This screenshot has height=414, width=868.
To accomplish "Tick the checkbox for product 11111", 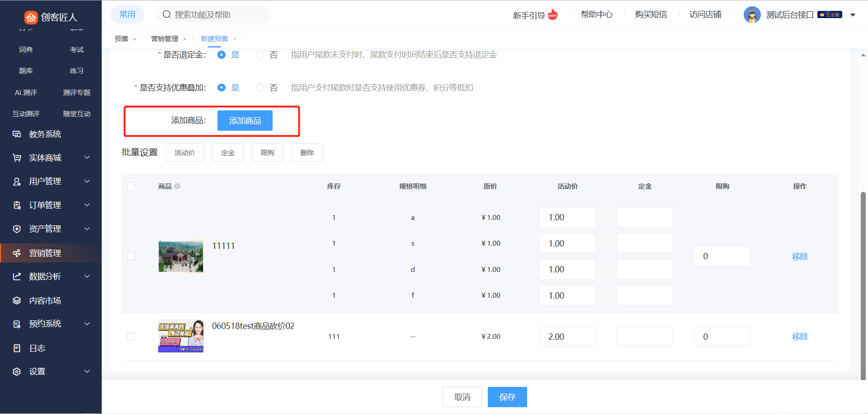I will pyautogui.click(x=131, y=256).
